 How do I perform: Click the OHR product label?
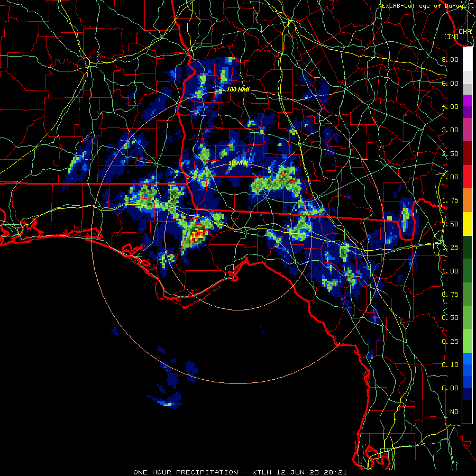[464, 31]
